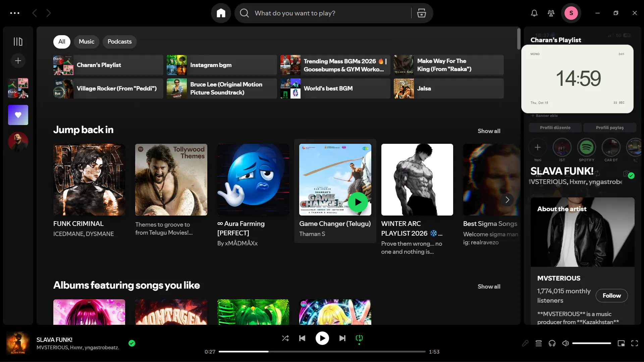
Task: Navigate forward with the arrow
Action: coord(49,13)
